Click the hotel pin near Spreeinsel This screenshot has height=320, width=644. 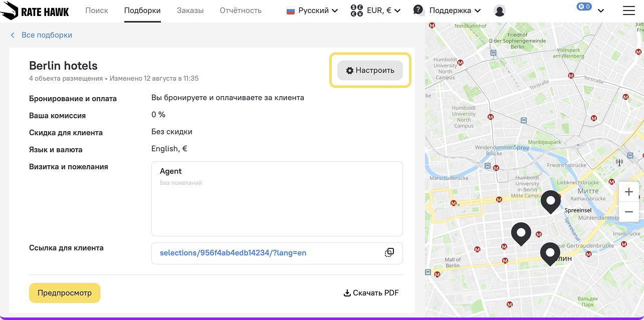(550, 201)
